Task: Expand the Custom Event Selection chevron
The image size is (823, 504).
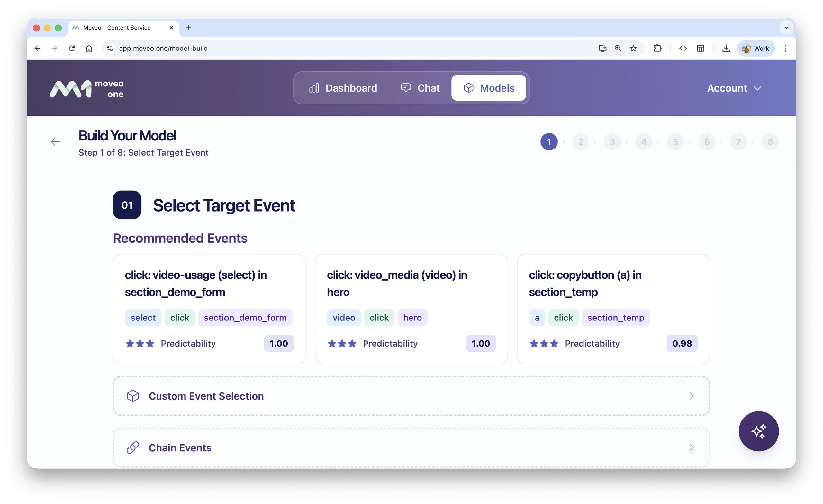Action: (691, 396)
